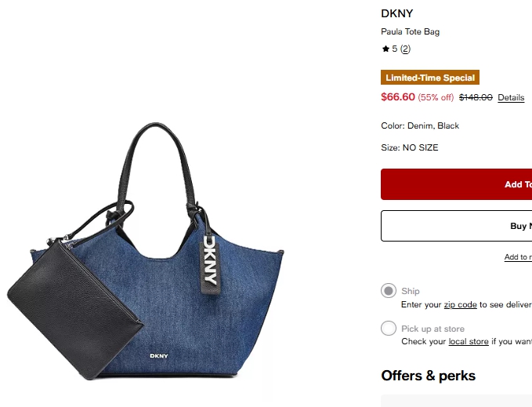Open the price Details link

pyautogui.click(x=511, y=98)
